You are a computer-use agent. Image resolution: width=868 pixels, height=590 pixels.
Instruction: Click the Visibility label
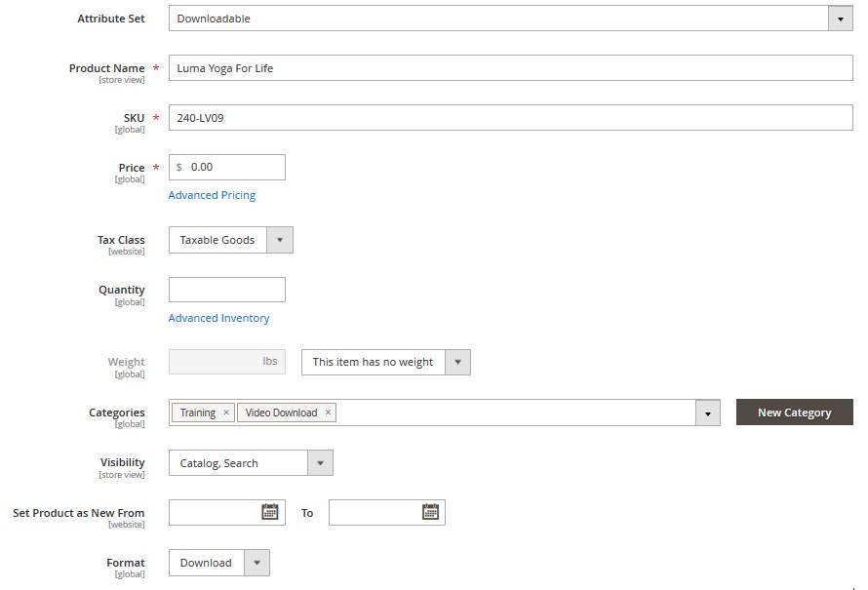pos(122,462)
